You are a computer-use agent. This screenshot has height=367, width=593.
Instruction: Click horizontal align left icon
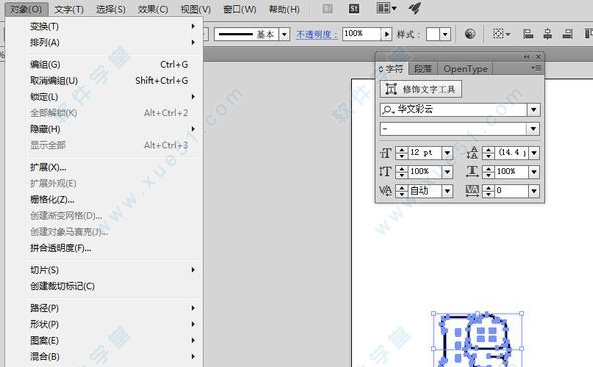point(528,34)
